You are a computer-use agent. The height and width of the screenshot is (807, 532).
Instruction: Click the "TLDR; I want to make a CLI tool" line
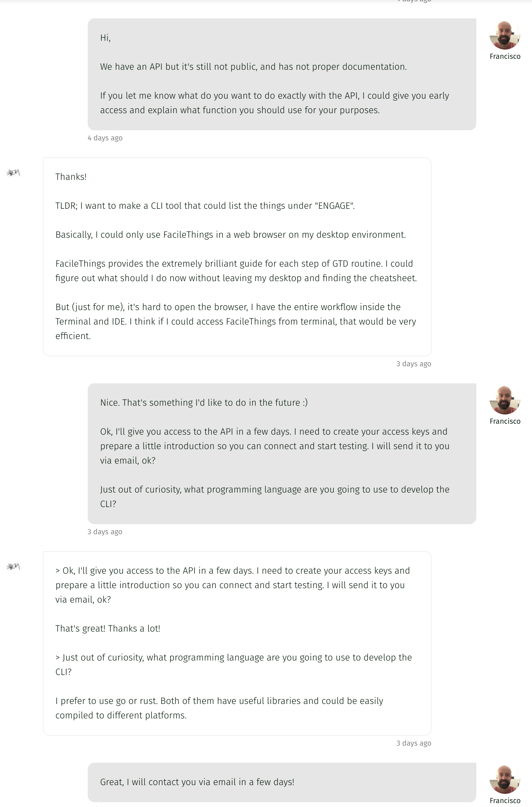click(205, 206)
